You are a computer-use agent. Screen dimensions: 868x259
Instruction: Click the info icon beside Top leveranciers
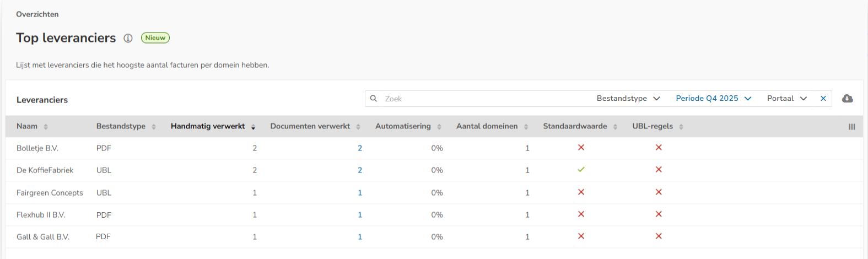tap(128, 38)
